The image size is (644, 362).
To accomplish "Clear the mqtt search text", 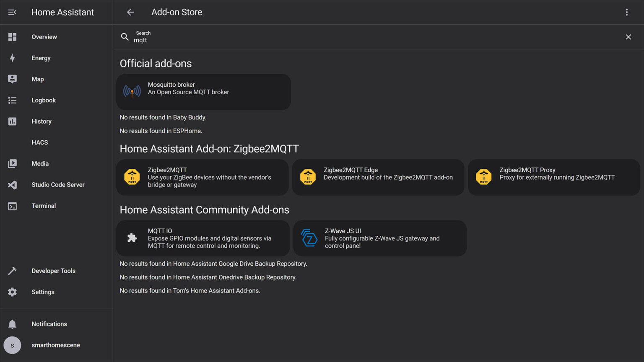I will coord(628,37).
